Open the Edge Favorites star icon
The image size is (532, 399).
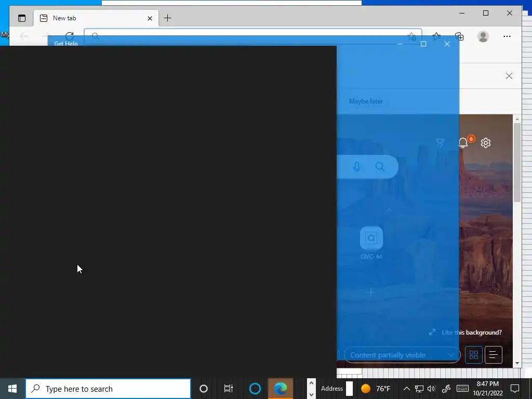(436, 36)
